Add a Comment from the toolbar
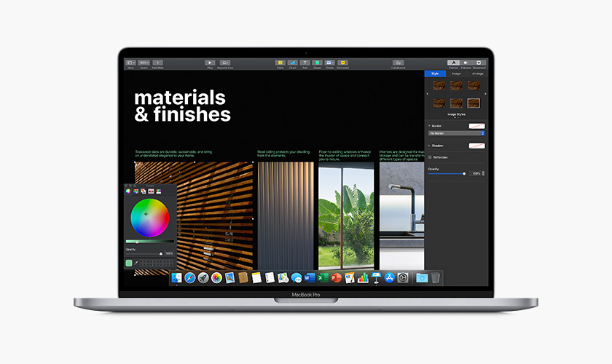This screenshot has width=612, height=364. pyautogui.click(x=342, y=63)
